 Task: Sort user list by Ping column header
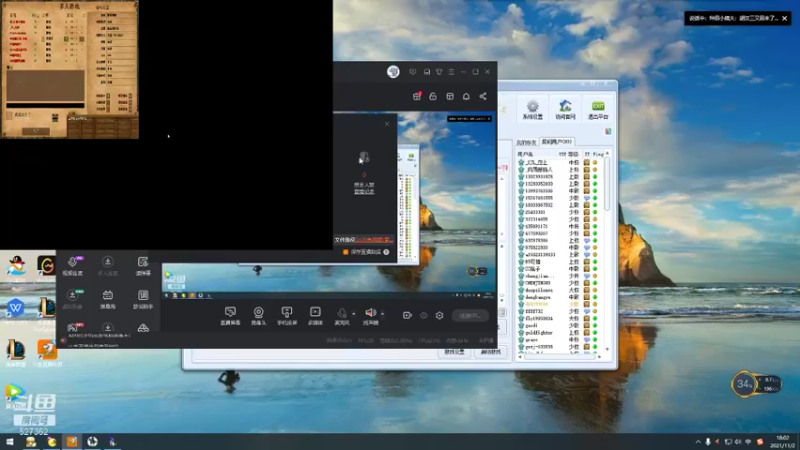click(598, 154)
